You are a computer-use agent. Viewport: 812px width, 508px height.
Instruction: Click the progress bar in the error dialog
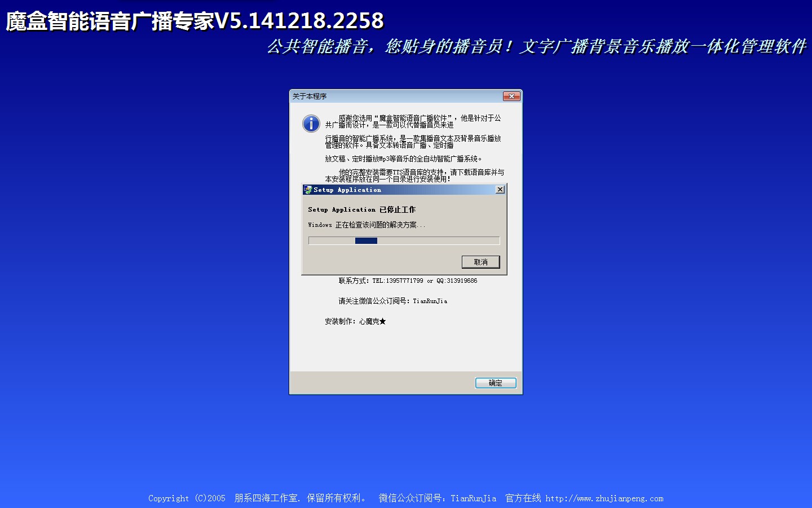pyautogui.click(x=404, y=241)
